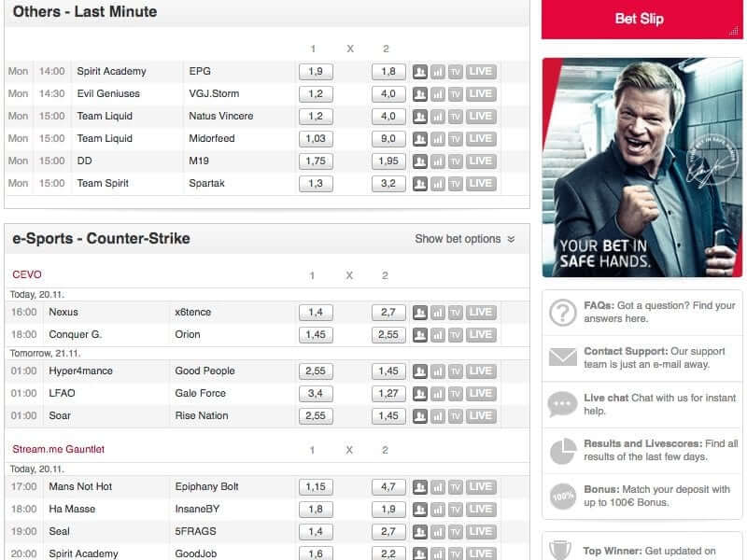Pick VGJ.Storm at odds 4,0
Viewport: 747px width, 560px height.
(388, 94)
